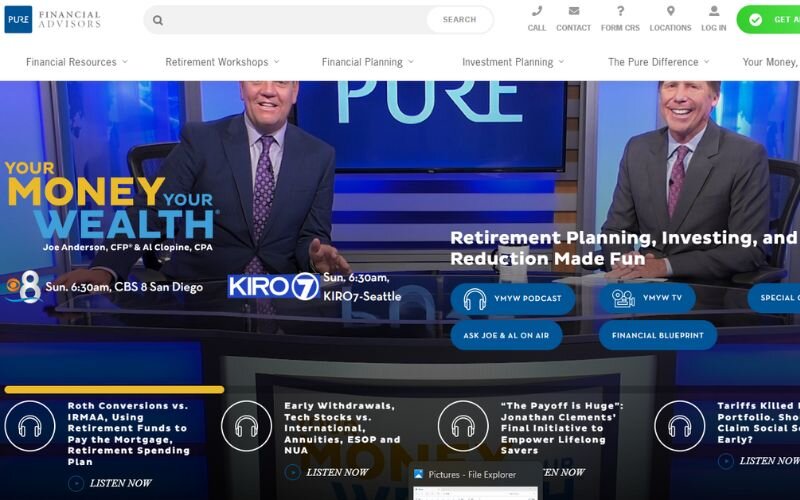Click the headphones icon in YMYW Podcast button
Viewport: 800px width, 500px height.
[x=474, y=299]
